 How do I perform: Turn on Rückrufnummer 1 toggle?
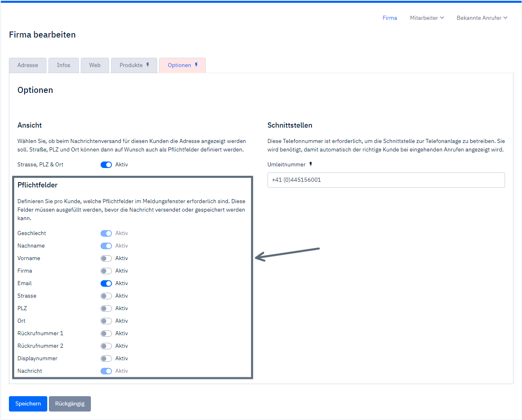pos(106,334)
